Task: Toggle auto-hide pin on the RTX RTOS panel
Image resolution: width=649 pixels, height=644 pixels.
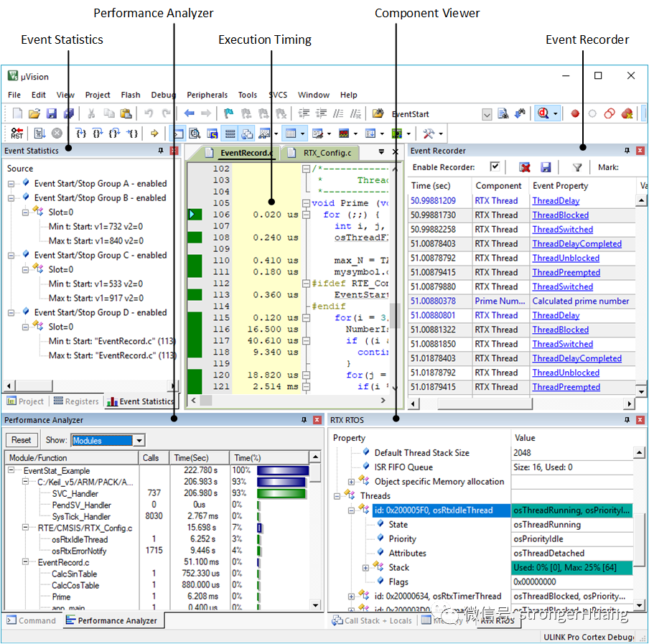Action: [x=627, y=420]
